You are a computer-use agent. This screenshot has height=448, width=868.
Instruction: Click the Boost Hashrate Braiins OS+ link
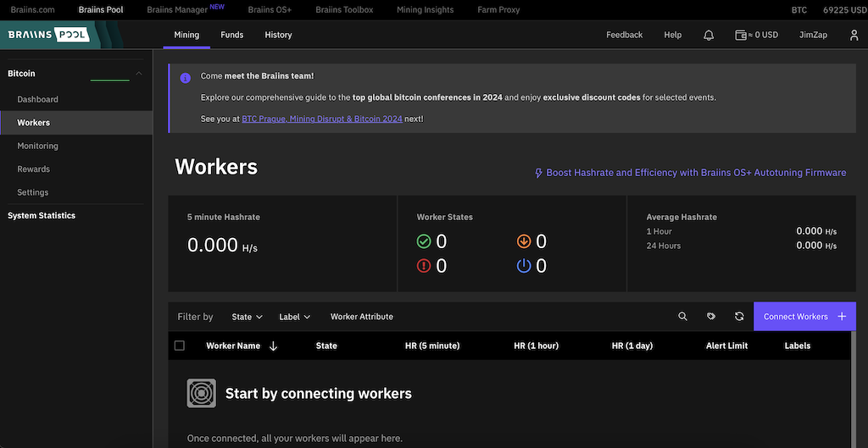tap(690, 173)
